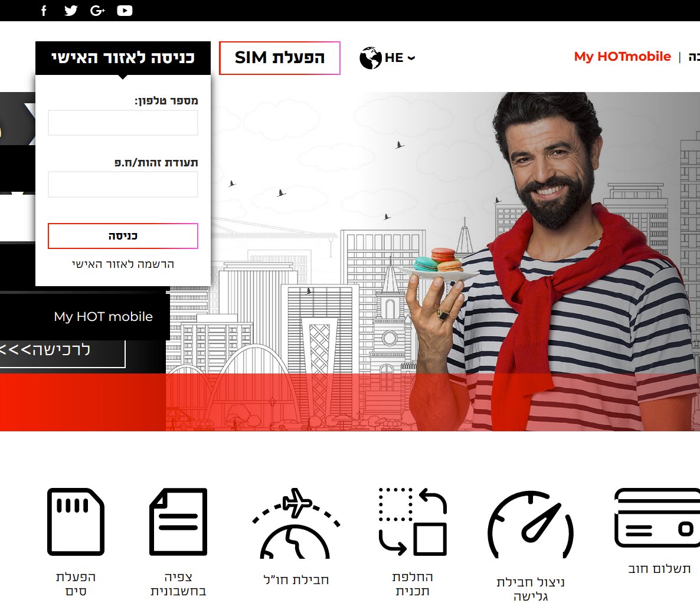The height and width of the screenshot is (603, 700).
Task: Click My HOTmobile red header link
Action: 622,57
